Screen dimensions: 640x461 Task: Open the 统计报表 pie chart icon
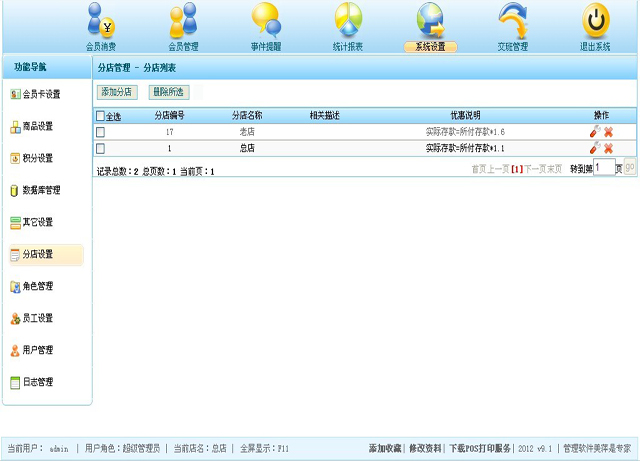[x=348, y=21]
